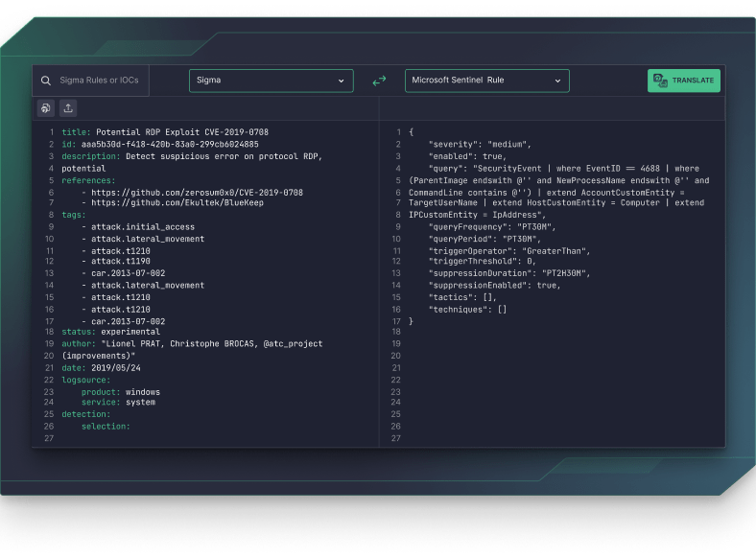Click the status: experimental line
756x558 pixels.
click(111, 332)
